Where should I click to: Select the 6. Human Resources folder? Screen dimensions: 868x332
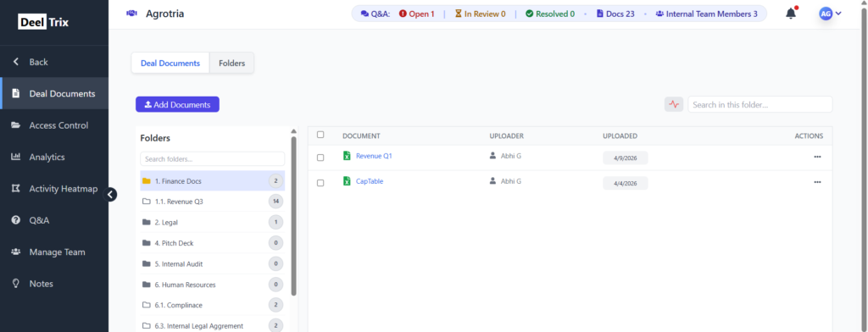click(x=213, y=285)
